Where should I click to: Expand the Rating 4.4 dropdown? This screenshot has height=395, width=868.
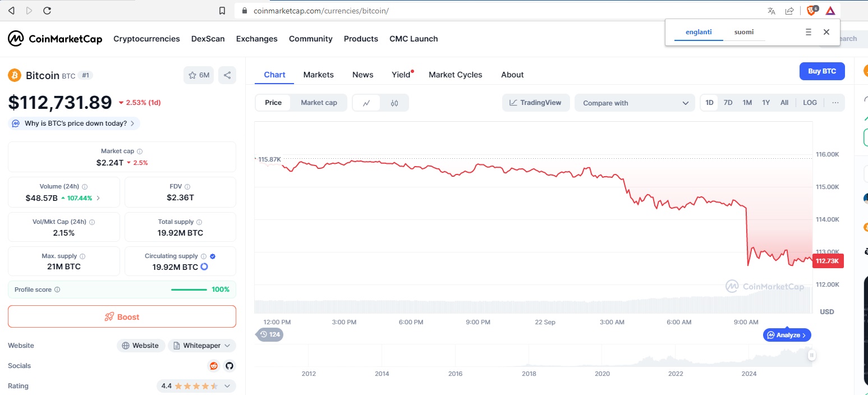196,386
